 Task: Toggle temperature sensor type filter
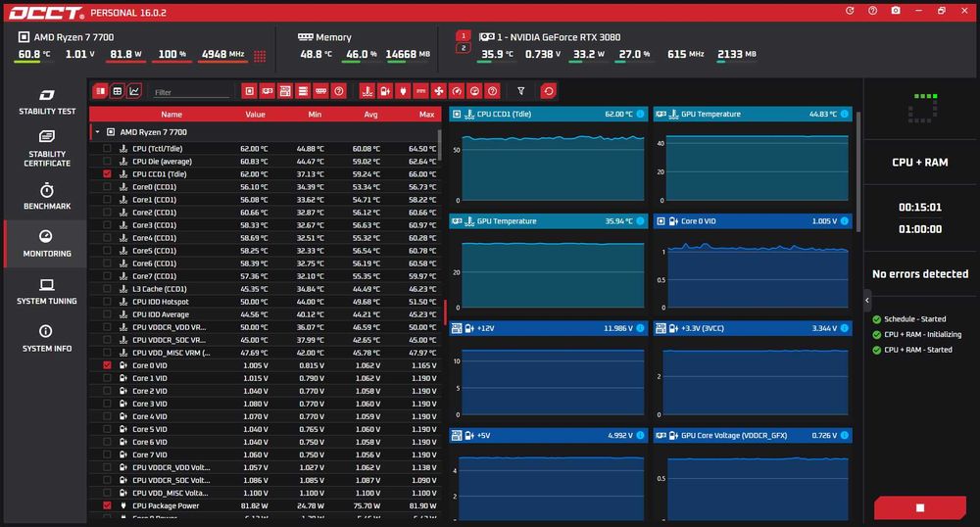367,91
